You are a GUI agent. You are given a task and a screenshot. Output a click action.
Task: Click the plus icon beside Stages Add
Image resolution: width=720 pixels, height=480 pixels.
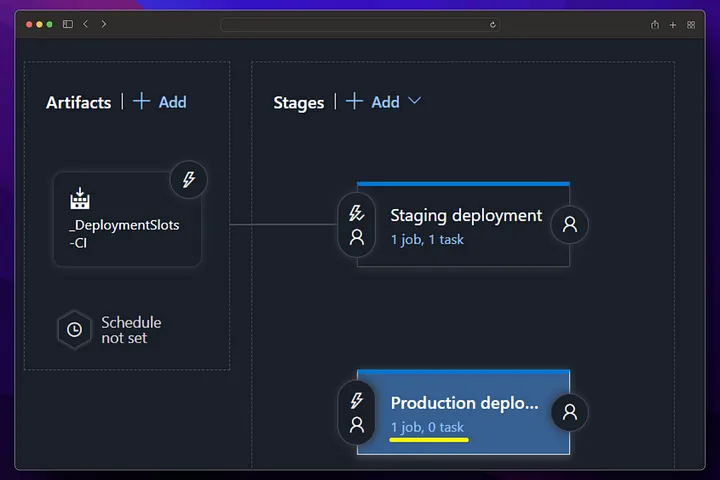[354, 101]
